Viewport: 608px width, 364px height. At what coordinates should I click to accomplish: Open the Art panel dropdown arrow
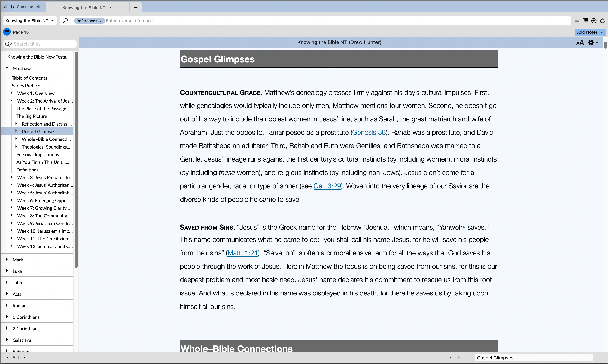point(25,358)
